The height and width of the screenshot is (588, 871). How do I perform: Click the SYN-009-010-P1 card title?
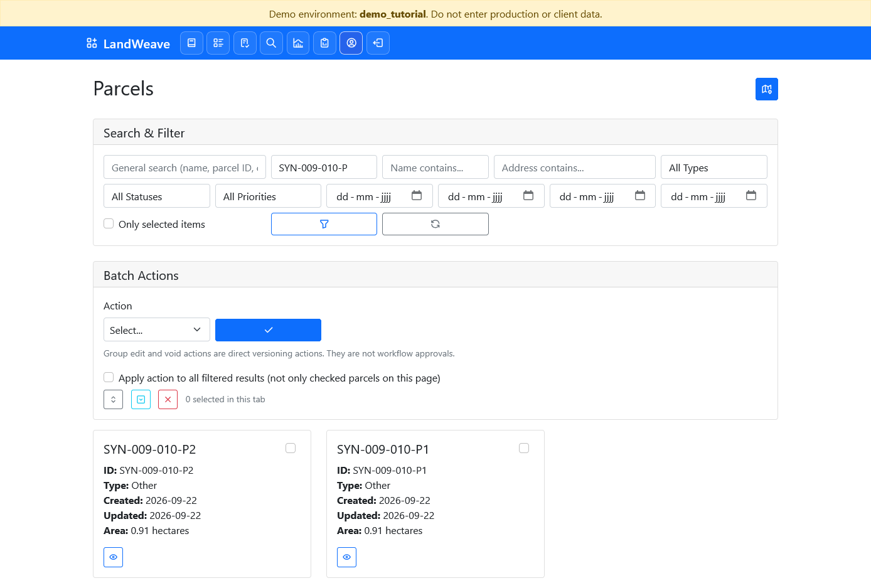pyautogui.click(x=383, y=449)
